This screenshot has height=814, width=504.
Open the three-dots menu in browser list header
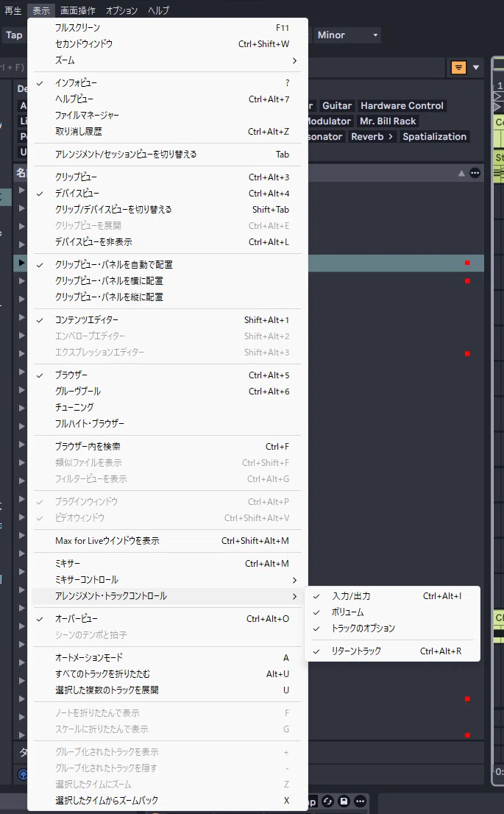(x=475, y=173)
